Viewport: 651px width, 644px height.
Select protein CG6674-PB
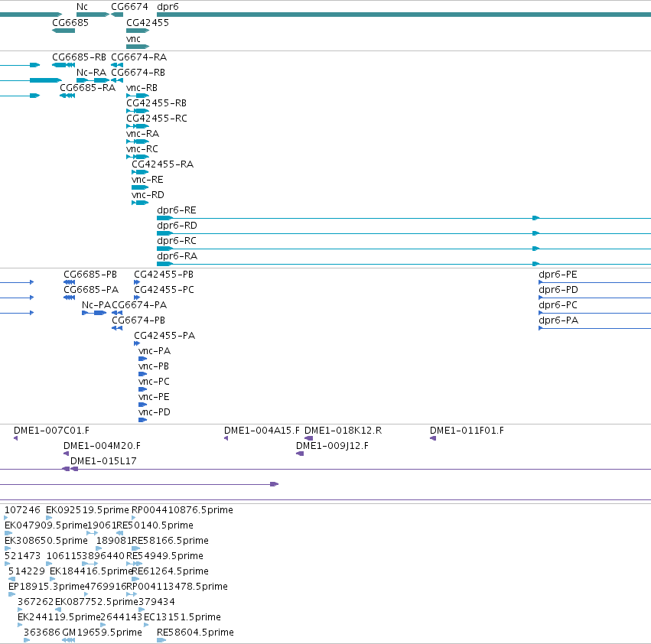pyautogui.click(x=138, y=320)
